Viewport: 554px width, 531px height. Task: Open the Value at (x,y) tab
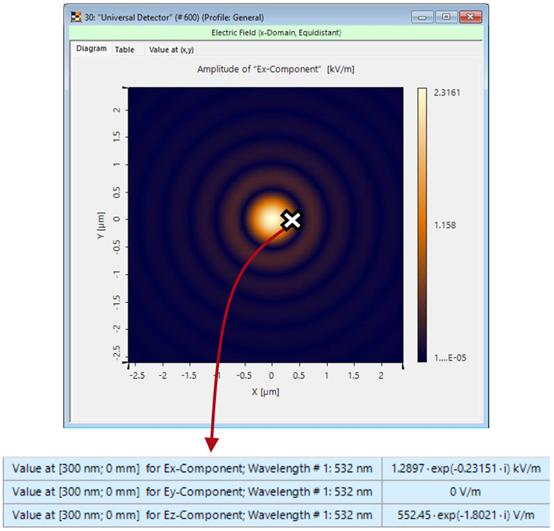click(171, 50)
